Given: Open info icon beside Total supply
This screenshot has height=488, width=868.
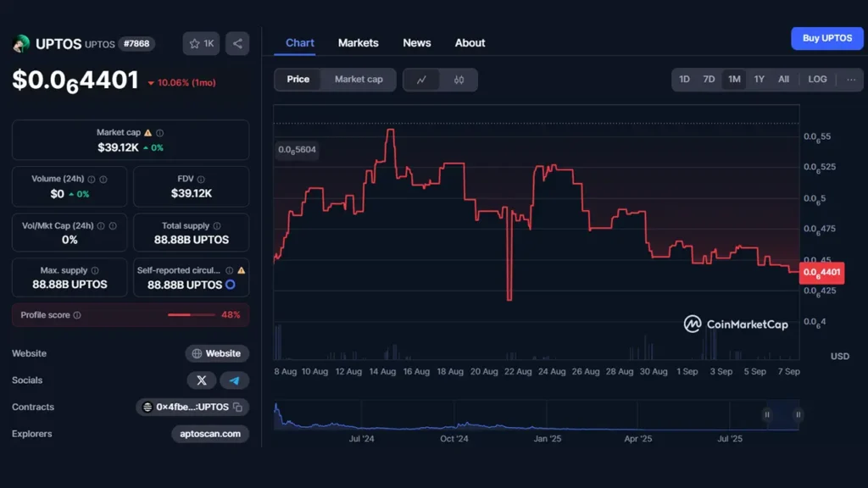Looking at the screenshot, I should pyautogui.click(x=217, y=225).
